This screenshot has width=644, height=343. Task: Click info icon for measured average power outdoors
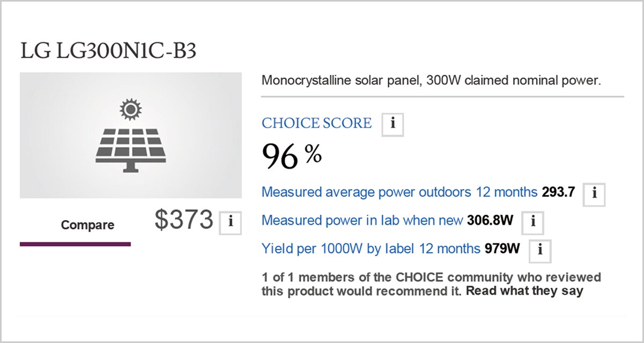point(594,194)
